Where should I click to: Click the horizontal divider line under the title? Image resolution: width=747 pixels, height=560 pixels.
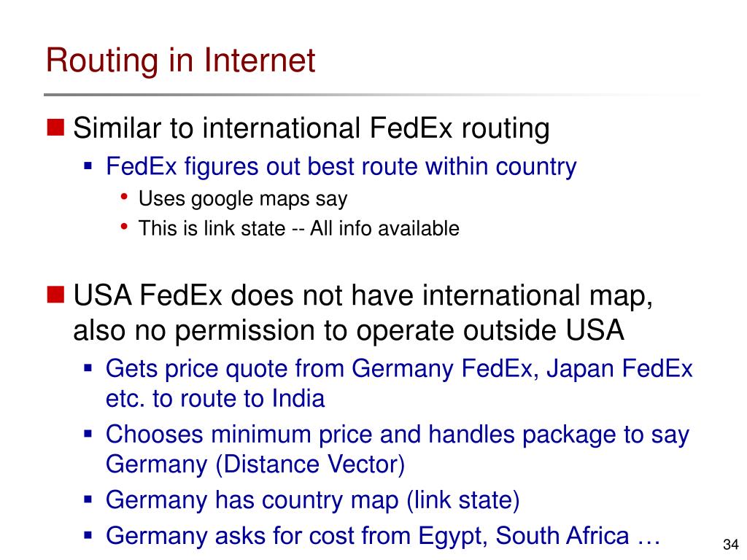point(371,95)
